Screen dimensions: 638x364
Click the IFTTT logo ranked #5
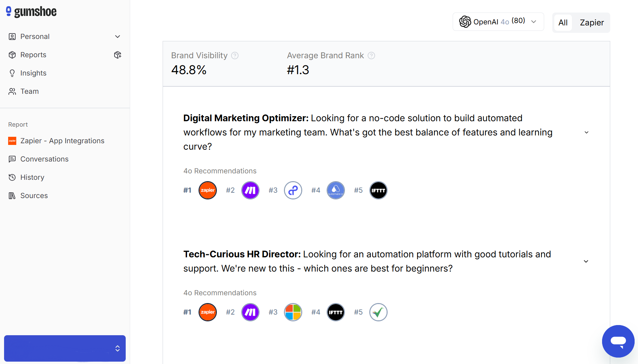point(378,190)
